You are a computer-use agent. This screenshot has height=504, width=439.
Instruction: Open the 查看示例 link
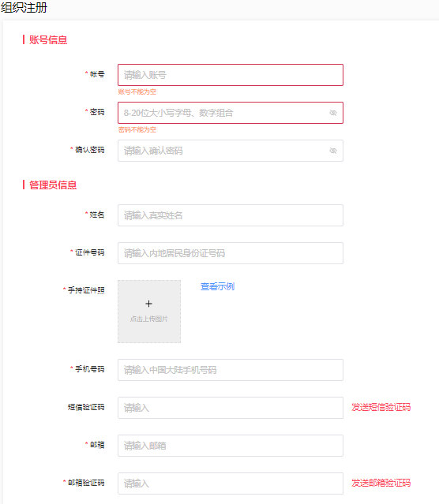[x=217, y=286]
